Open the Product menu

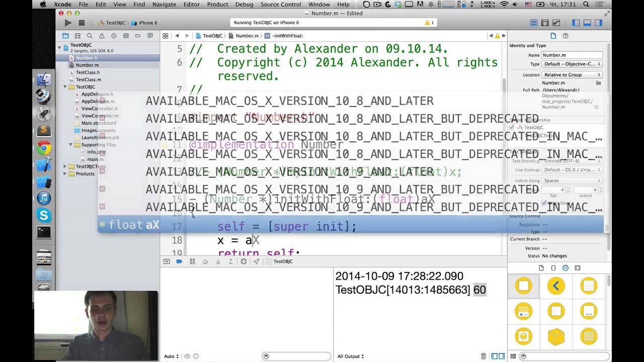(x=217, y=5)
